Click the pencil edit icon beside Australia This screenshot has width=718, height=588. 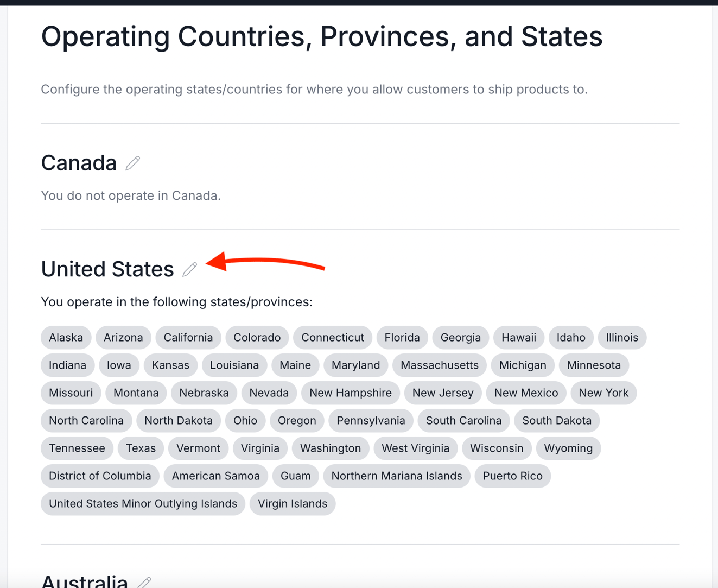pos(143,583)
